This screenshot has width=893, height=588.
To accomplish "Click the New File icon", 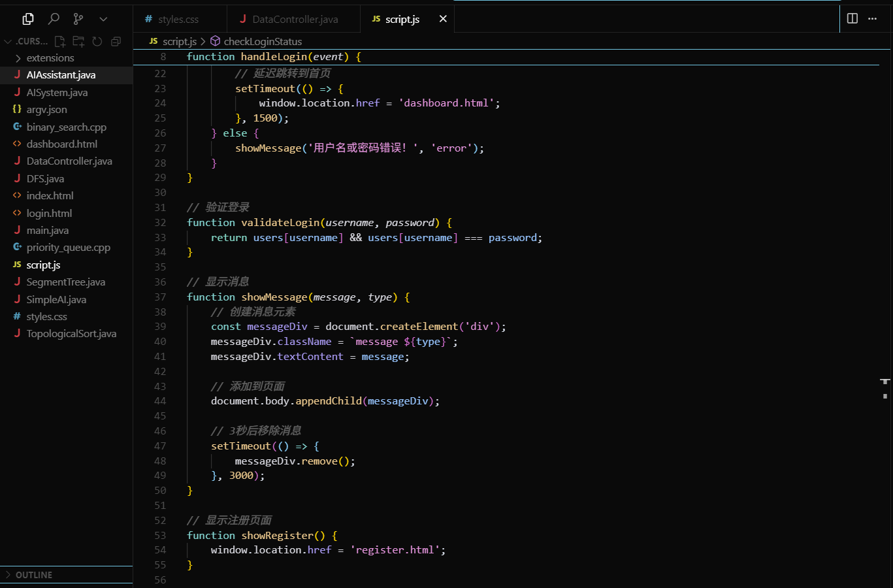I will pyautogui.click(x=60, y=41).
